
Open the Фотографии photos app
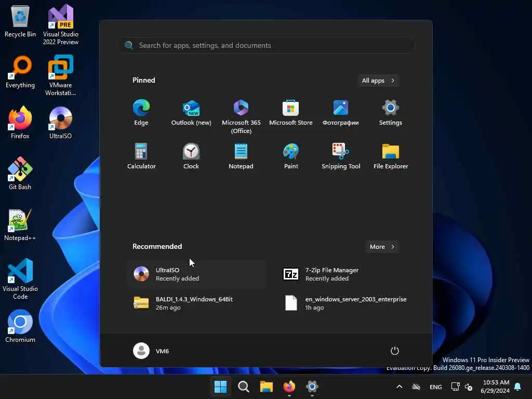pyautogui.click(x=341, y=113)
